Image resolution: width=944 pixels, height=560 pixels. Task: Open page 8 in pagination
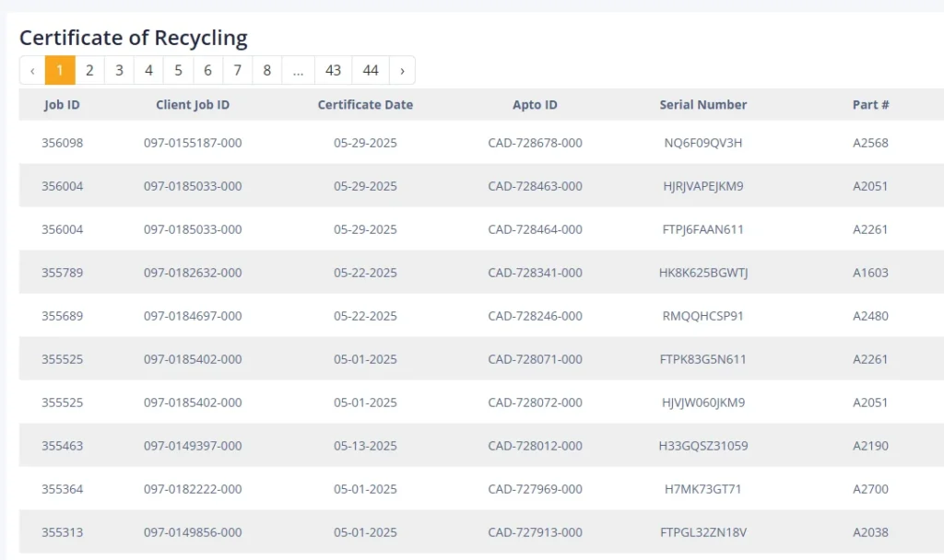coord(266,70)
